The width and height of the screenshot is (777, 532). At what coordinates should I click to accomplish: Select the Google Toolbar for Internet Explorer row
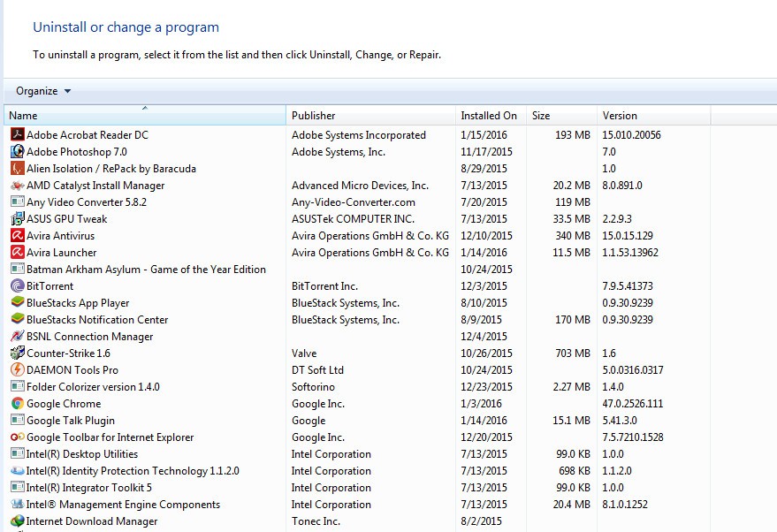click(110, 437)
